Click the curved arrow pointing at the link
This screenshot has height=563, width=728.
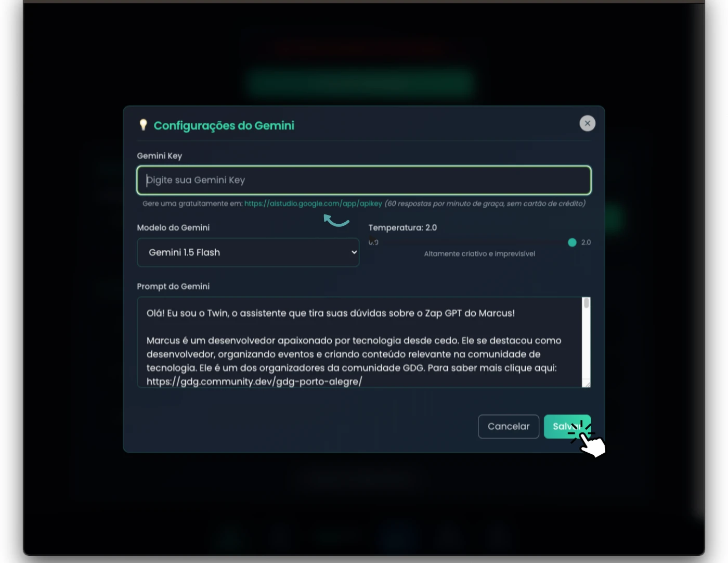[x=336, y=220]
